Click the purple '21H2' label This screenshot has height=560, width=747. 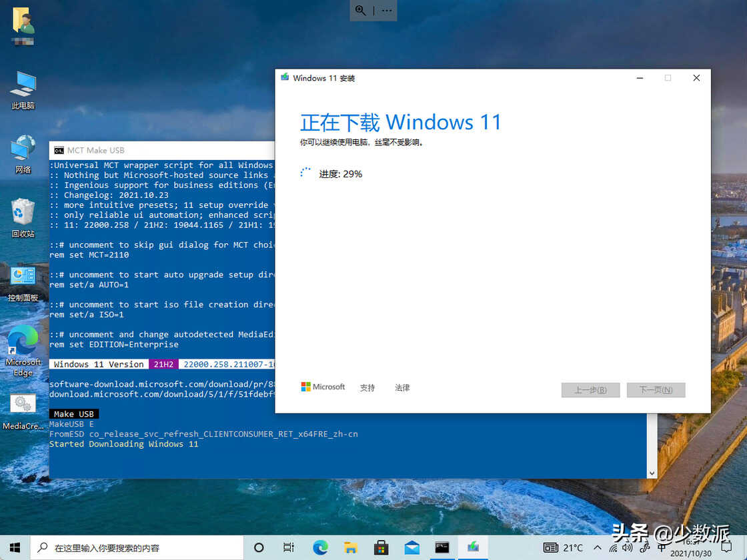click(x=163, y=364)
